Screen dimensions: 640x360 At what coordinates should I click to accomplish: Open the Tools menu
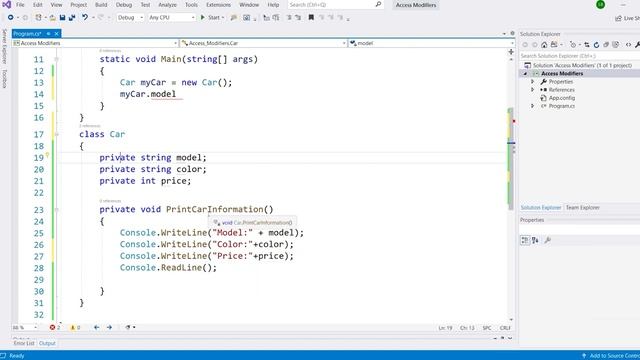191,5
